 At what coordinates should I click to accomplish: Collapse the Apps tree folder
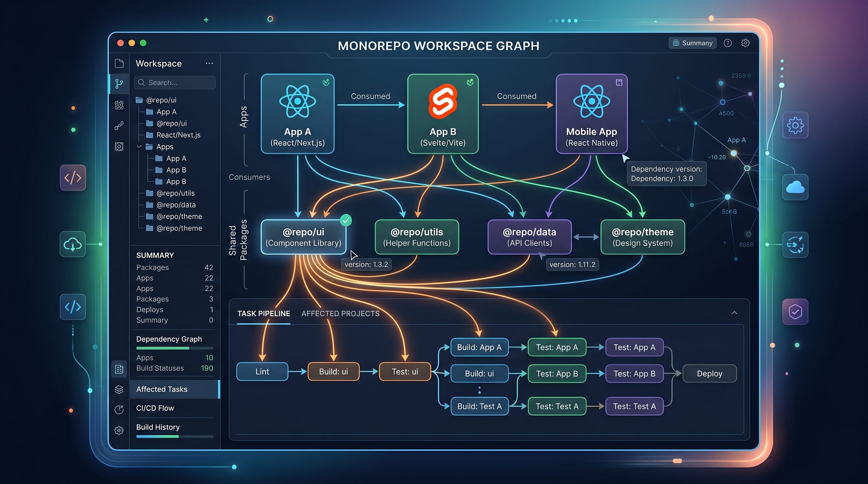(139, 147)
